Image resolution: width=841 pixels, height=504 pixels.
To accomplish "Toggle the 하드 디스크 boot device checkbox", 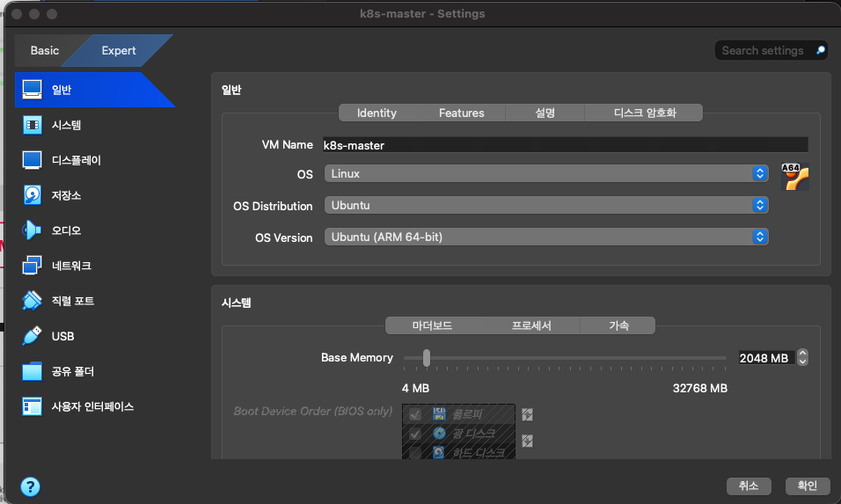I will 415,452.
